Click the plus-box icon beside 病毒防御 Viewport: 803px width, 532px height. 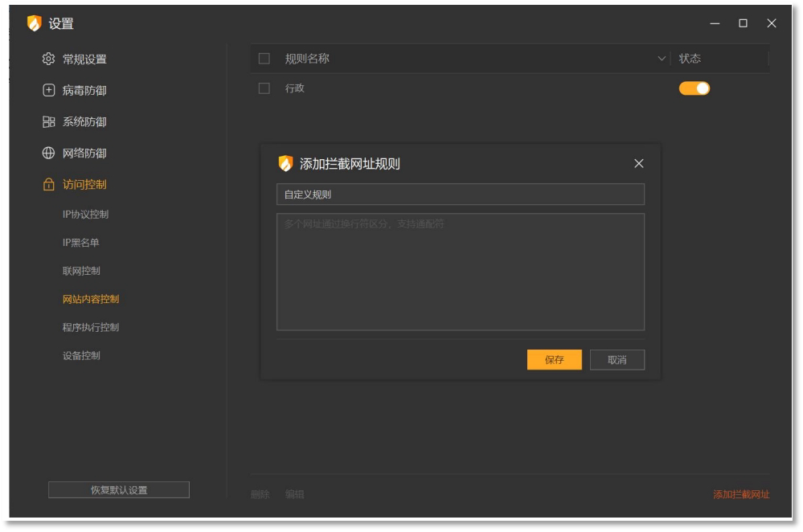pyautogui.click(x=48, y=90)
